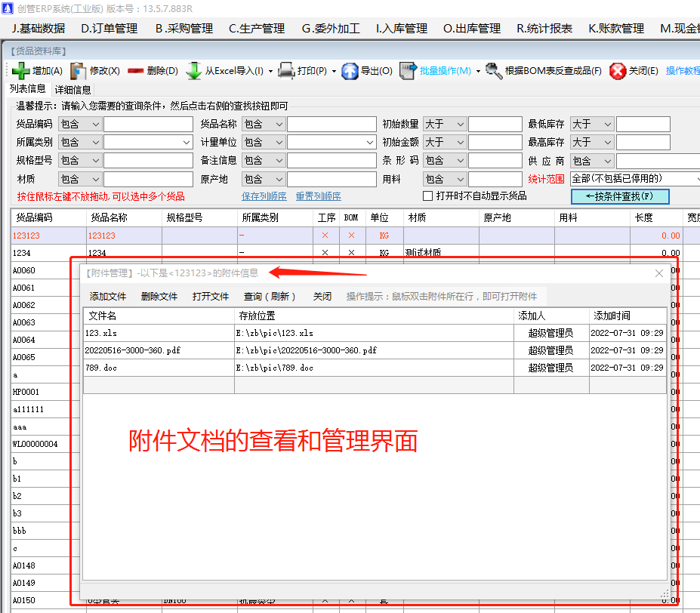Click the 导出(O) export globe icon
Screen dimensions: 700x613
click(350, 71)
